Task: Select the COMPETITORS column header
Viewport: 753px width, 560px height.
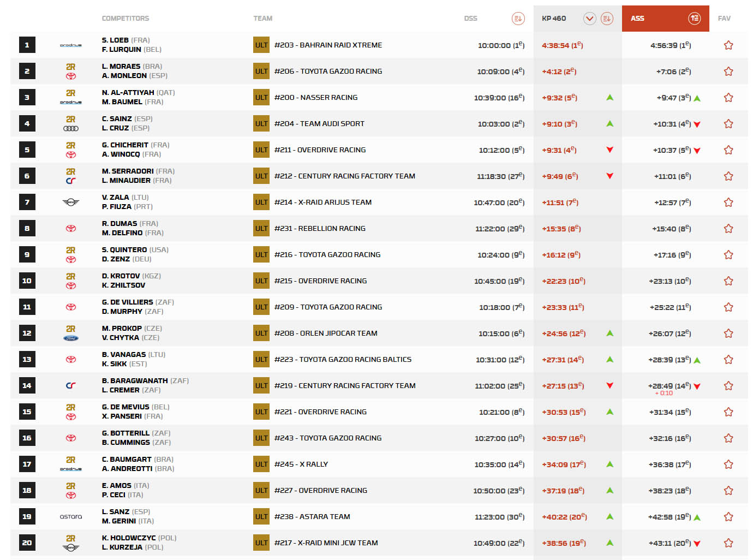Action: coord(125,19)
